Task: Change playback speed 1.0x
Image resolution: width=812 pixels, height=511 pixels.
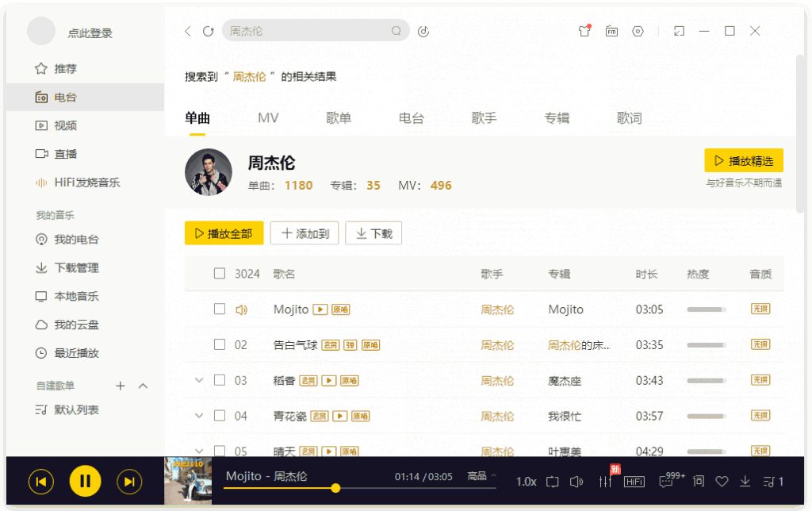Action: click(x=527, y=482)
